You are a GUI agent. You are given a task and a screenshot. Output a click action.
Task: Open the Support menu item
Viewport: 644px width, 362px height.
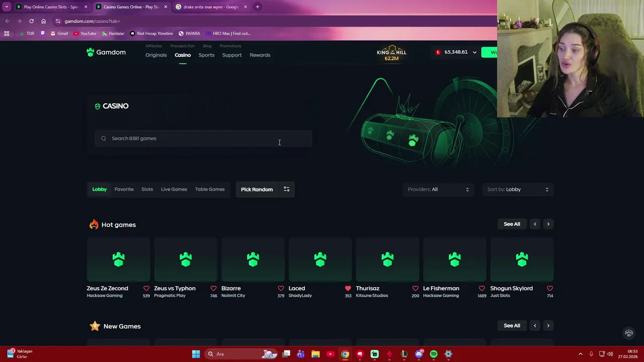(232, 55)
